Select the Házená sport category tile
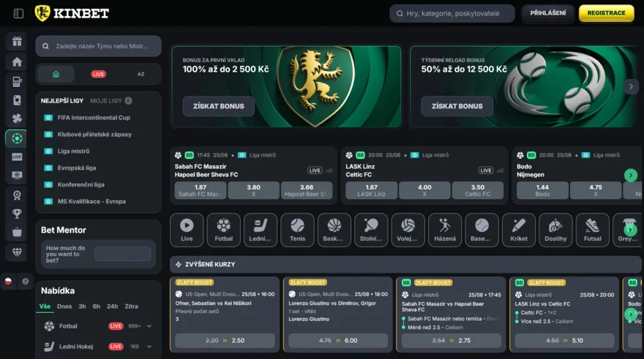Image resolution: width=644 pixels, height=359 pixels. (445, 230)
